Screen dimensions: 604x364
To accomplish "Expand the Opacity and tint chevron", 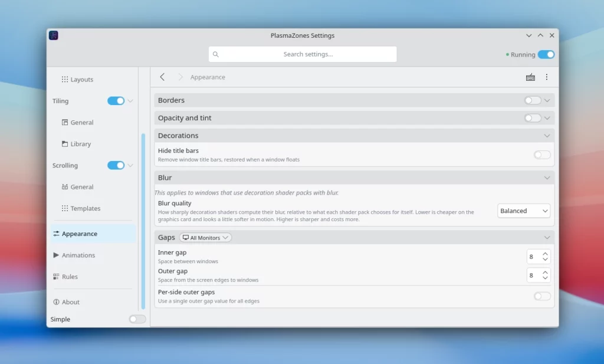I will pos(547,118).
